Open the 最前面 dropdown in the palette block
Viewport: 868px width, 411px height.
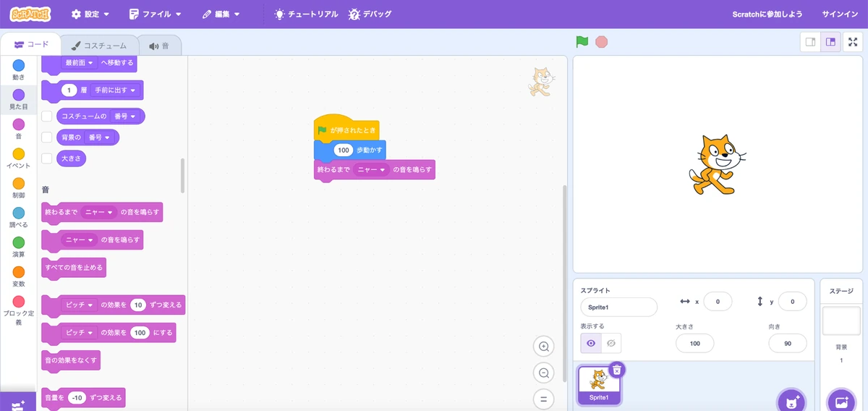coord(80,63)
